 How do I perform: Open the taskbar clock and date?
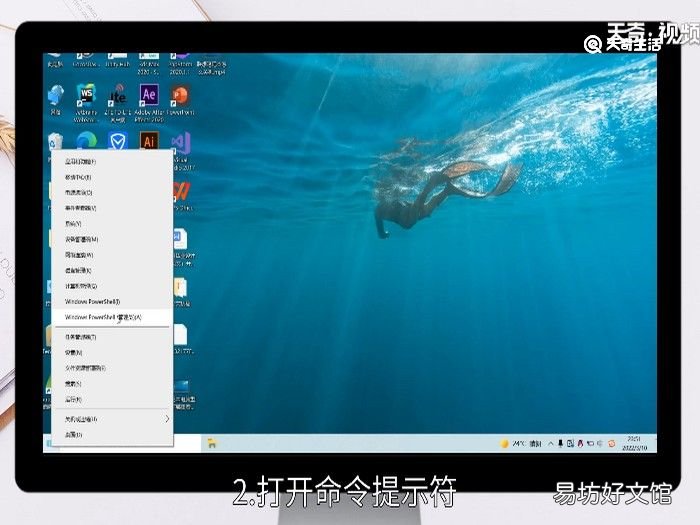634,443
